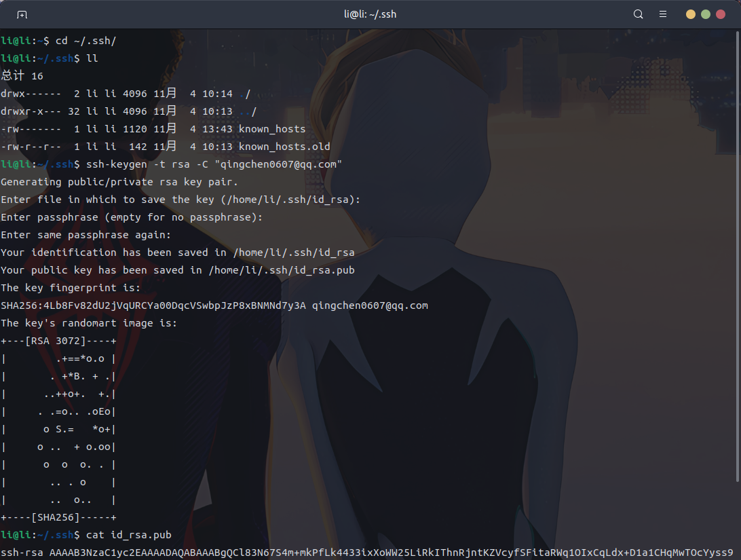
Task: Click the timestamp "13:43"
Action: tap(217, 129)
